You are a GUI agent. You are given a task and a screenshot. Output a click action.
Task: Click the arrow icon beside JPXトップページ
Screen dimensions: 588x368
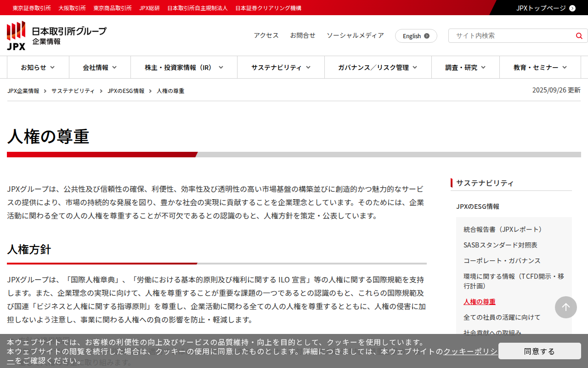coord(572,8)
